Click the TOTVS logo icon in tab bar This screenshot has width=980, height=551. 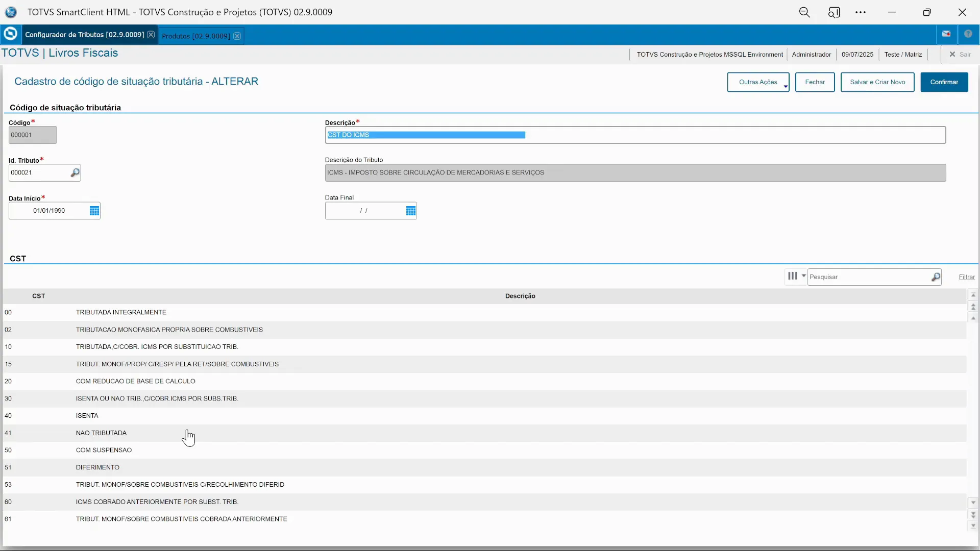point(10,34)
